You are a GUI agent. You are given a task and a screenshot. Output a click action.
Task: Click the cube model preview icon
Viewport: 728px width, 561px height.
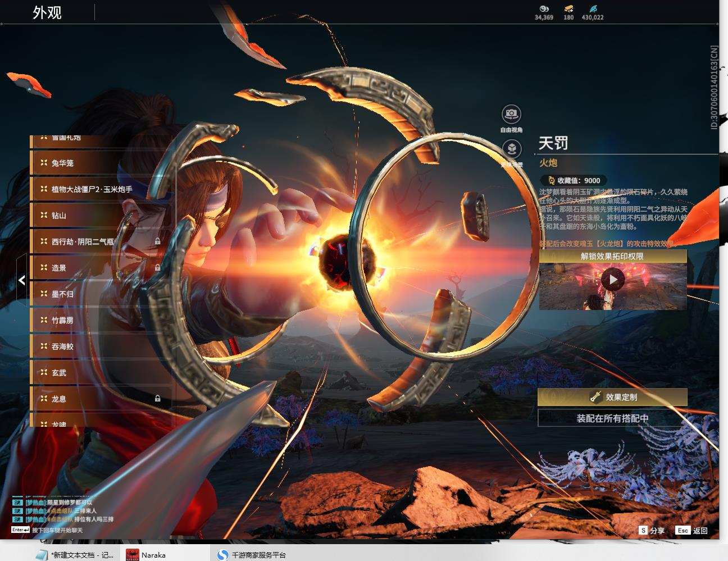point(511,149)
